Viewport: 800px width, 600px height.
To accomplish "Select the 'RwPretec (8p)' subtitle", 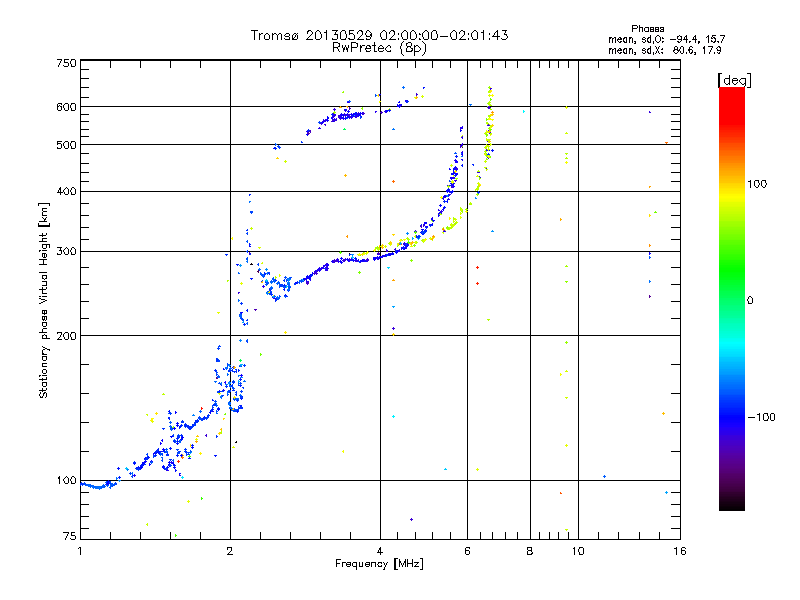I will 379,48.
